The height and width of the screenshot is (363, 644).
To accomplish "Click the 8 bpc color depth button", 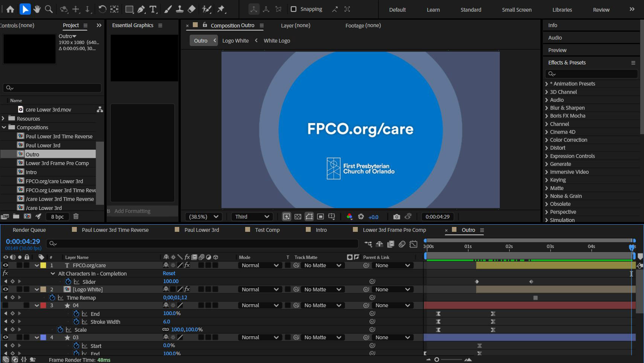I will point(57,217).
